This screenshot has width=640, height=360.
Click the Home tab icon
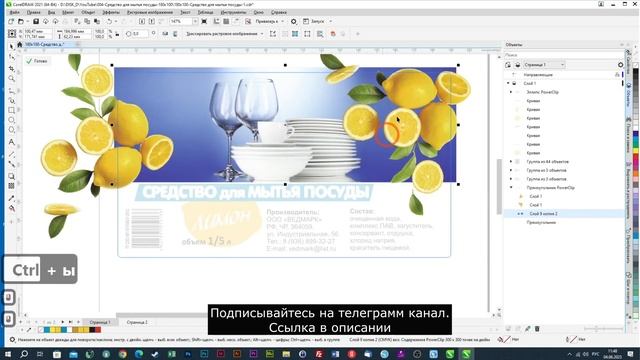pos(19,44)
